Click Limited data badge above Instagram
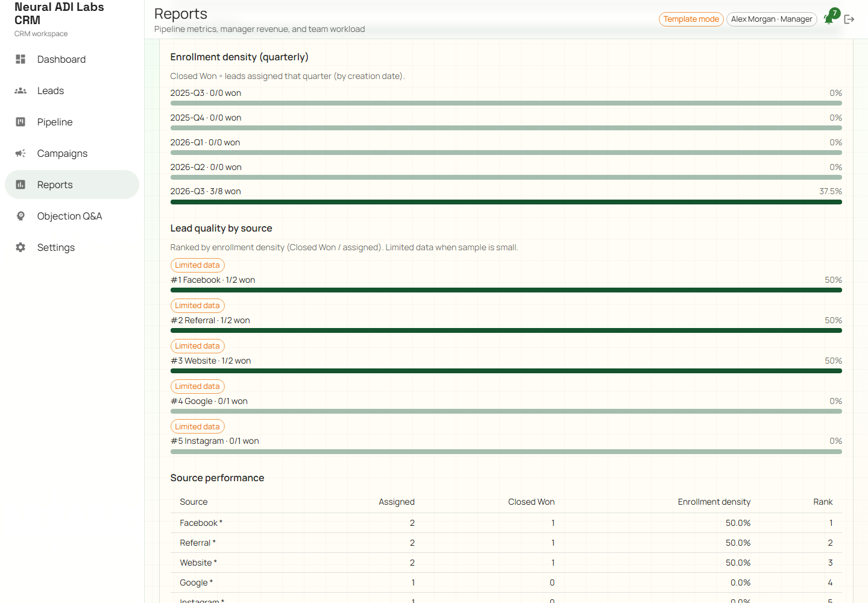Screen dimensions: 868x603 pyautogui.click(x=198, y=427)
